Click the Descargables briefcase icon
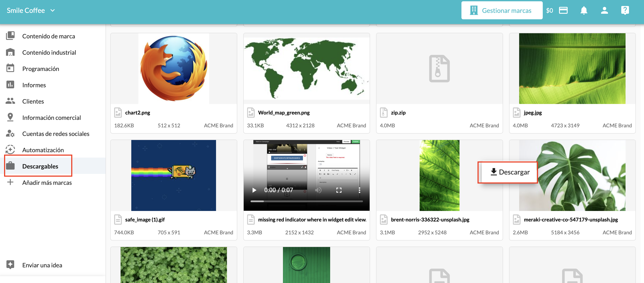644x283 pixels. tap(10, 166)
